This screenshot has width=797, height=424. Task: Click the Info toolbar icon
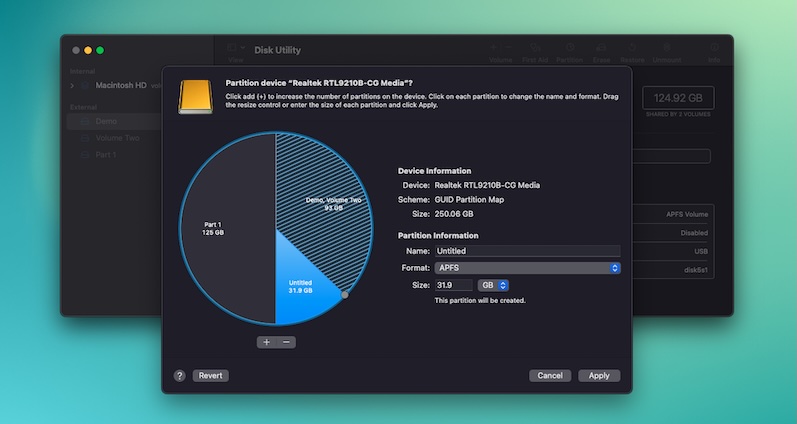(714, 50)
